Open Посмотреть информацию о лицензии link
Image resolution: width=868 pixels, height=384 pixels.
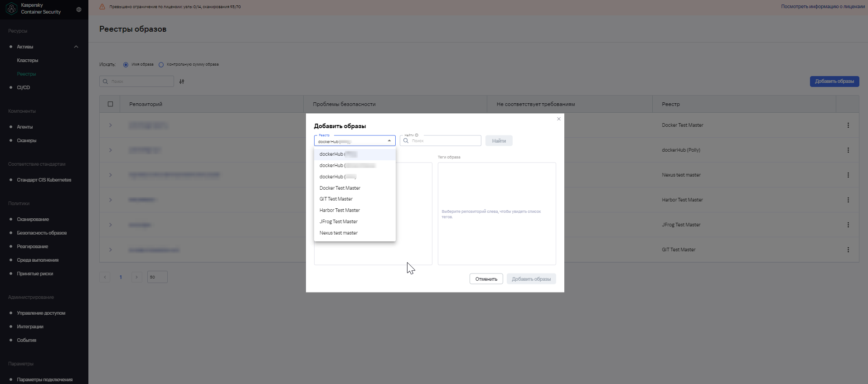coord(823,7)
